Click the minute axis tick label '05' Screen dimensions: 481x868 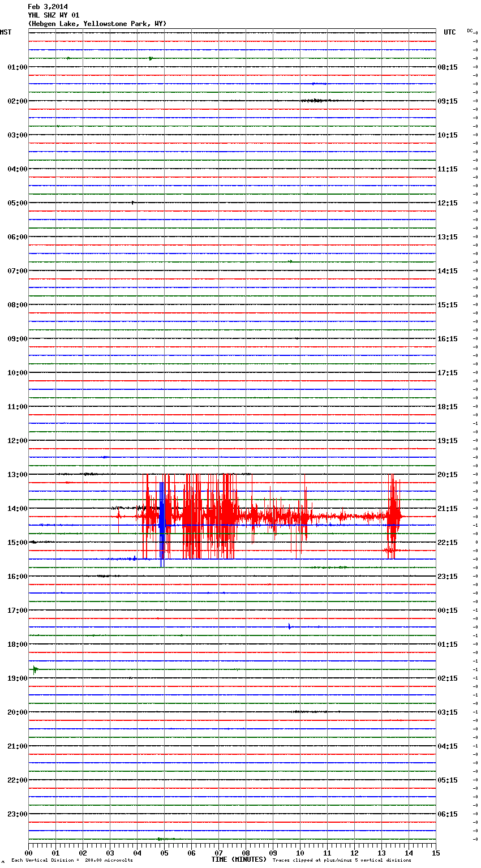(164, 853)
